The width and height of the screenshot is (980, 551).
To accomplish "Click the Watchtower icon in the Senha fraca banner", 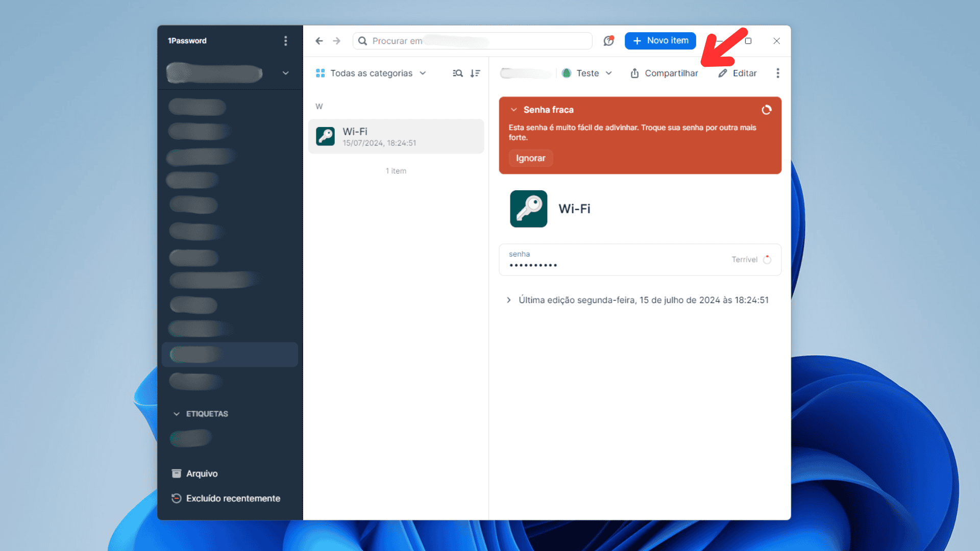I will click(766, 110).
